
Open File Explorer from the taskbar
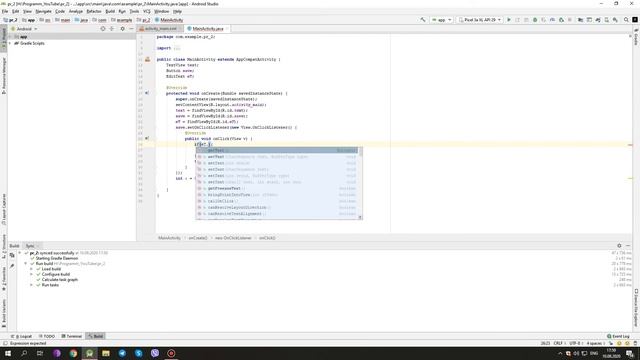pyautogui.click(x=106, y=353)
